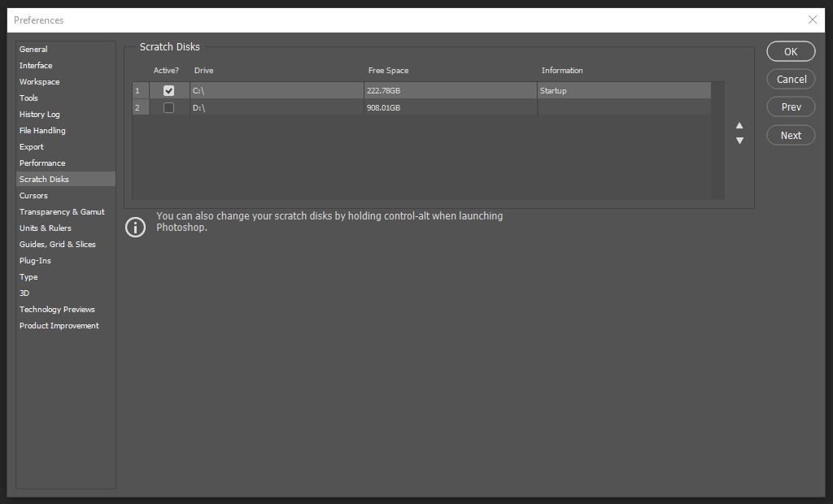833x504 pixels.
Task: Open the File Handling preferences
Action: coord(42,130)
